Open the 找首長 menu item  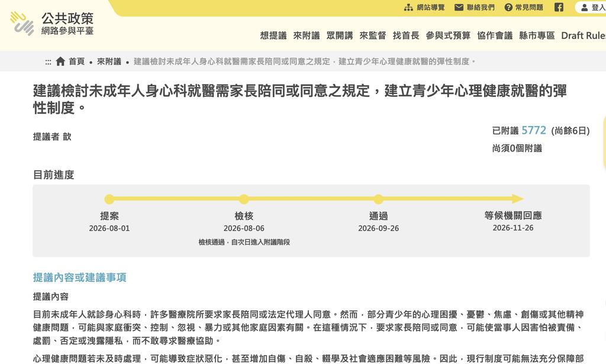(x=406, y=36)
